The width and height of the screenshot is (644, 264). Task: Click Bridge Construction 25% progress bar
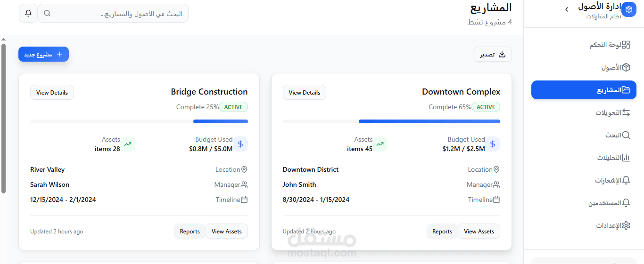pos(139,121)
